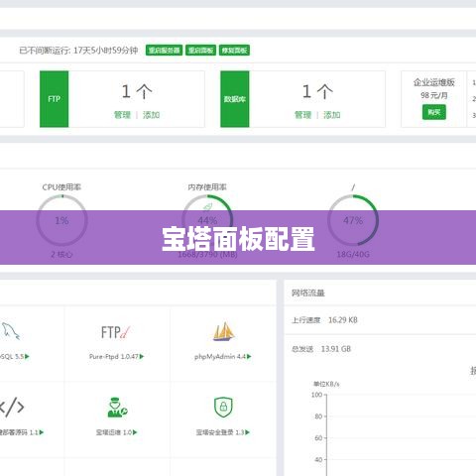Click the phpMyAdmin sailboat icon
The image size is (476, 476).
tap(224, 331)
